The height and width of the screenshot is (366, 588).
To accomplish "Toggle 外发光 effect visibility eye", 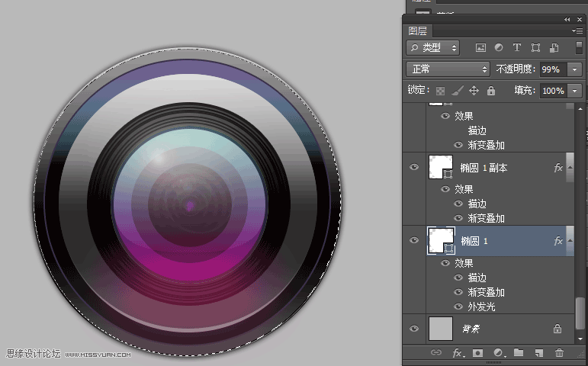I will (458, 307).
